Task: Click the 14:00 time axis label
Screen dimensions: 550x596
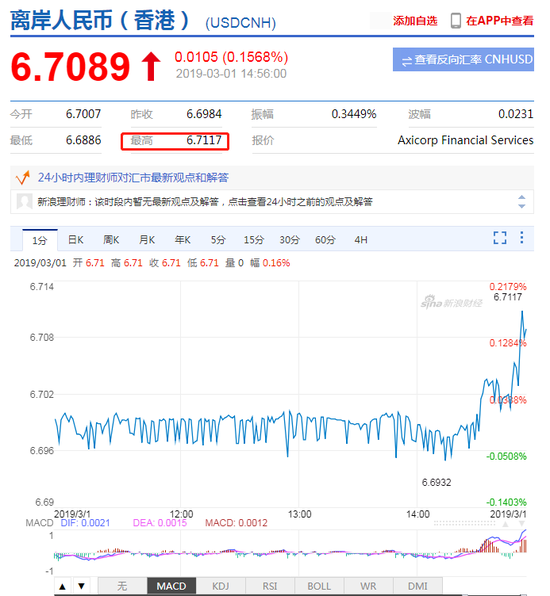Action: pyautogui.click(x=418, y=514)
